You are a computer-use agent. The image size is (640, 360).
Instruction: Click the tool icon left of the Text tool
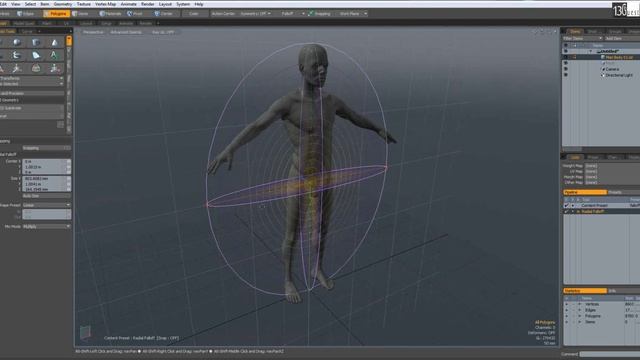[x=36, y=55]
